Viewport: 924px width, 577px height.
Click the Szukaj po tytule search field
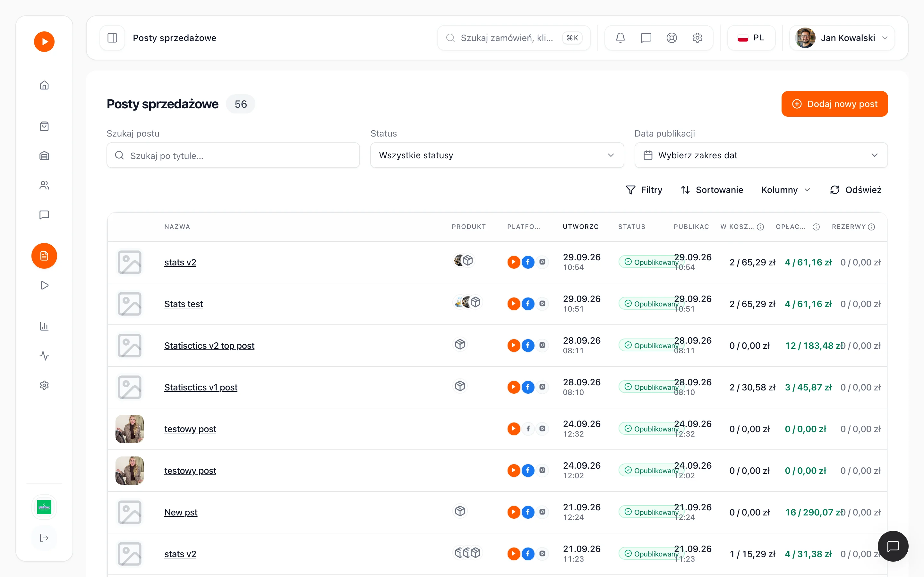233,155
